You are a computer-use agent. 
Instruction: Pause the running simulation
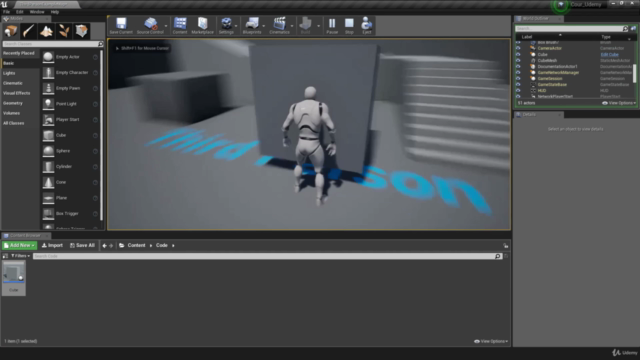point(332,26)
